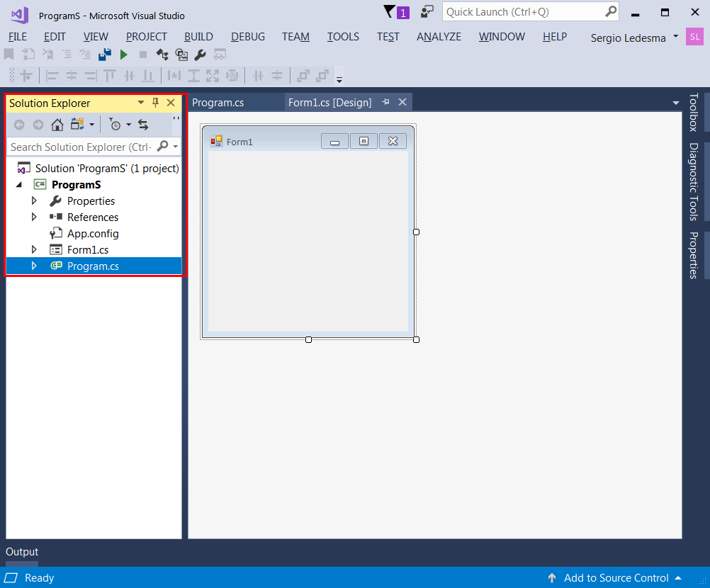Image resolution: width=710 pixels, height=588 pixels.
Task: Click the Align to Grid layout icon
Action: coord(26,76)
